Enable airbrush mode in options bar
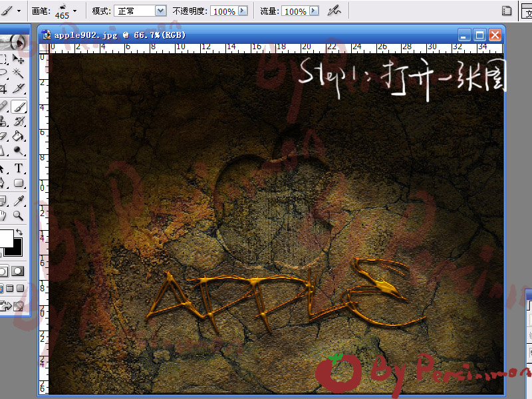532x399 pixels. coord(334,11)
